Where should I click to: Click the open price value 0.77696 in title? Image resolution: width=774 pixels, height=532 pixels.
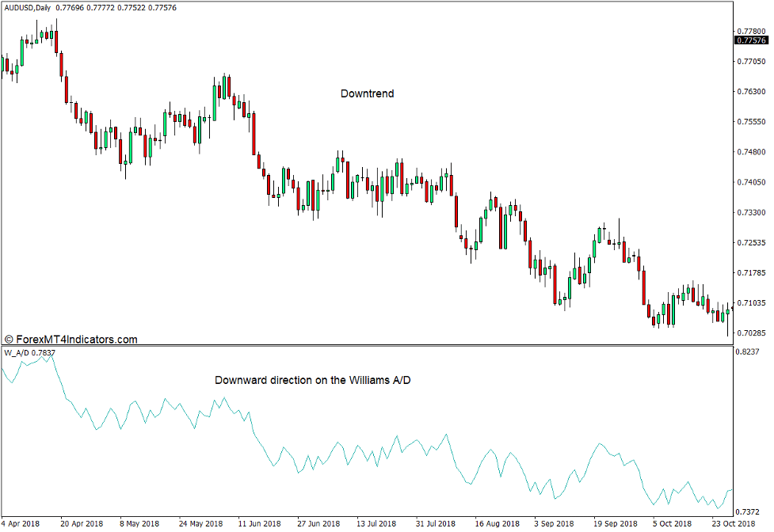[x=71, y=8]
